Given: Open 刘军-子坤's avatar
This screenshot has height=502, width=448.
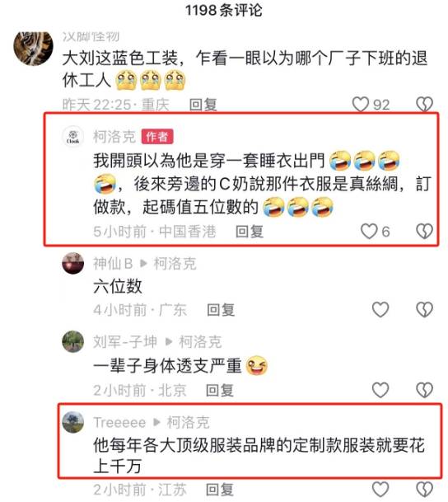Looking at the screenshot, I should (73, 341).
